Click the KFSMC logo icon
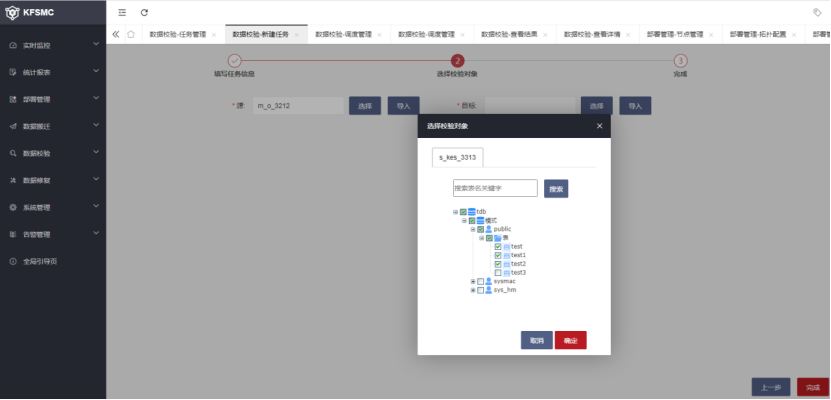 coord(12,12)
